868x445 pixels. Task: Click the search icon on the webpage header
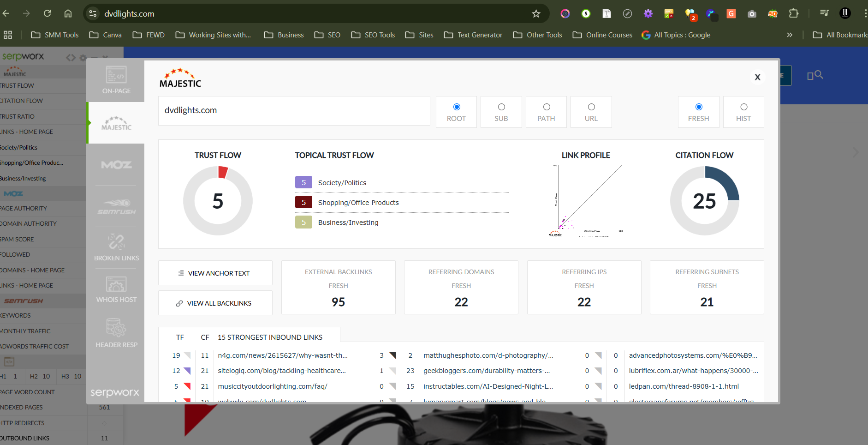819,75
